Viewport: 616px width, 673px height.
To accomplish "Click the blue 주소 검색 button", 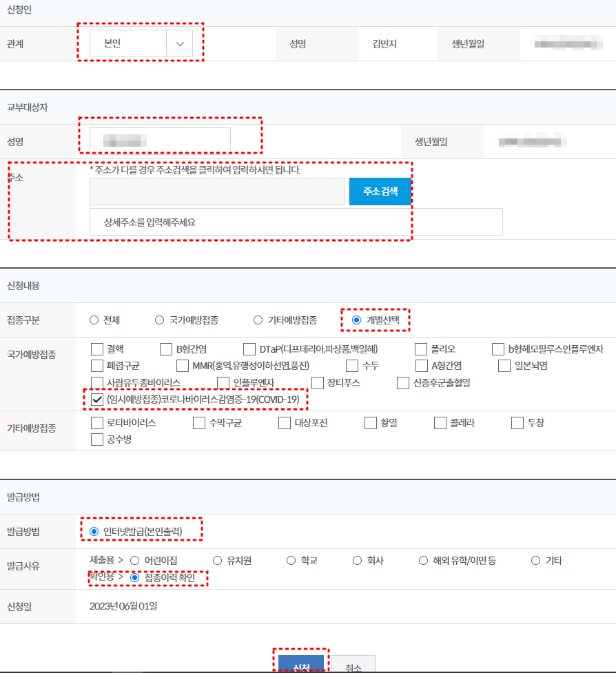I will click(x=381, y=191).
